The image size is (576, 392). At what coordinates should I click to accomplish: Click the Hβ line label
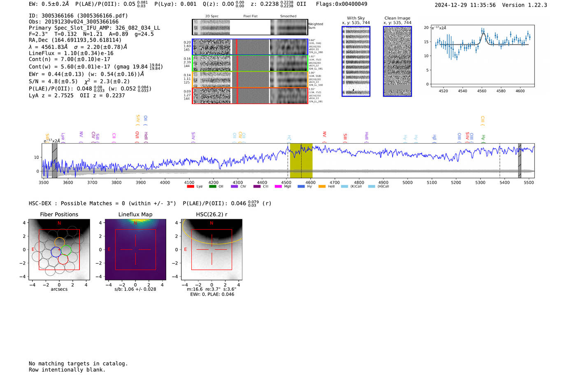click(434, 138)
